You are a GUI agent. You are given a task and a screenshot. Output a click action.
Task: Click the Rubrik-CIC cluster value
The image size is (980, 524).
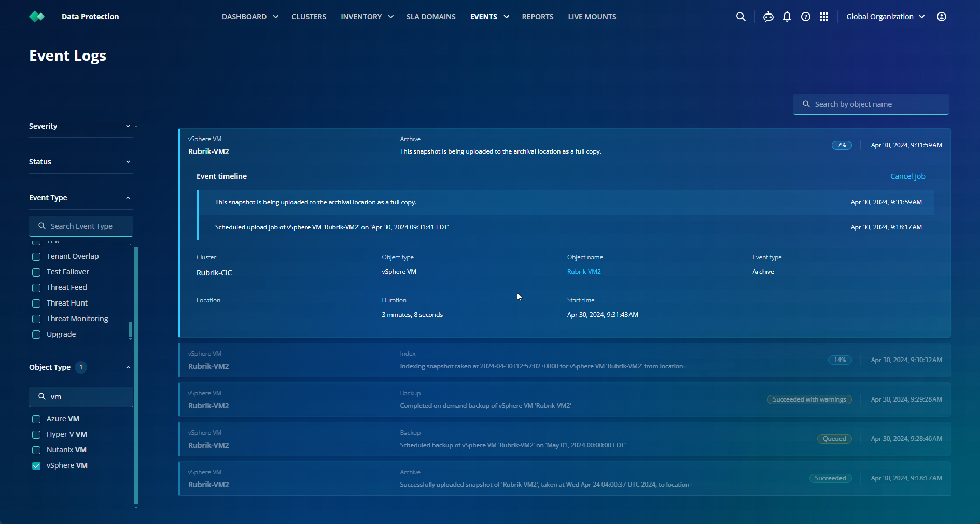pos(214,273)
